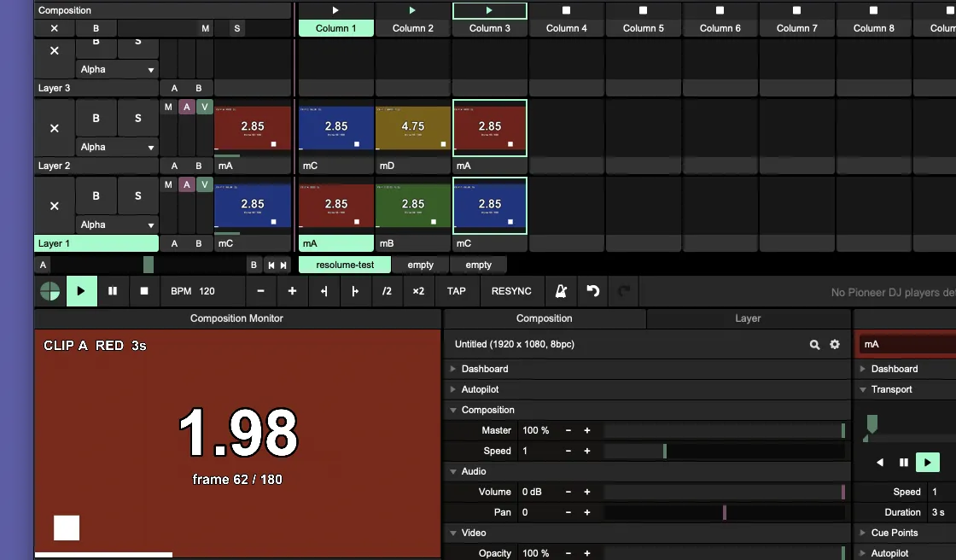
Task: Toggle the V button on Layer 1
Action: (205, 184)
